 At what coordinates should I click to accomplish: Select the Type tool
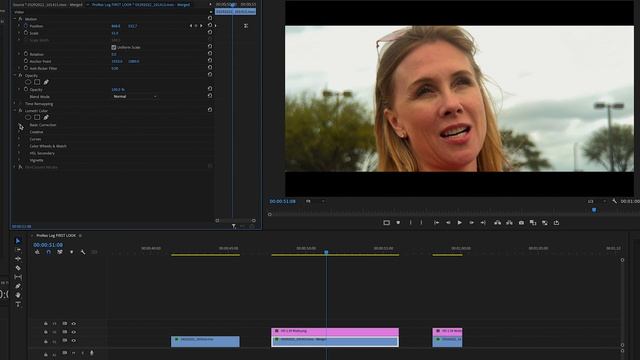click(x=18, y=304)
